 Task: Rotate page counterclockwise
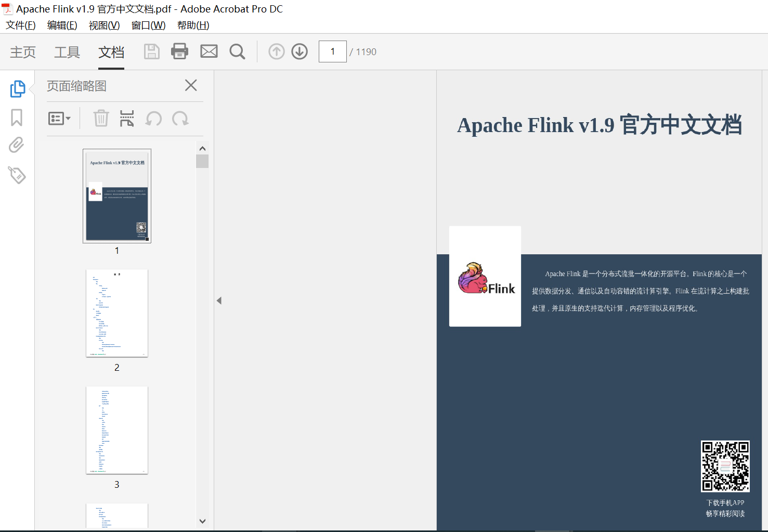pos(153,119)
